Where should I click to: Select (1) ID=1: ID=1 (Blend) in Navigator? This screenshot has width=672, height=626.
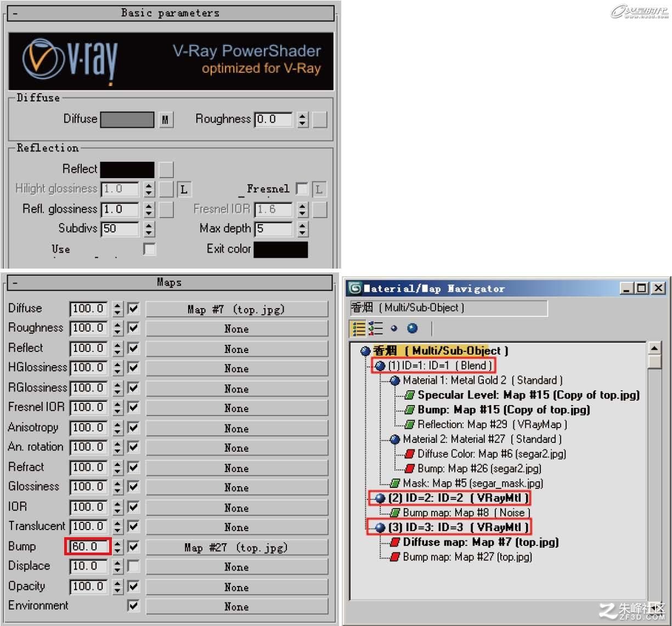pyautogui.click(x=439, y=366)
